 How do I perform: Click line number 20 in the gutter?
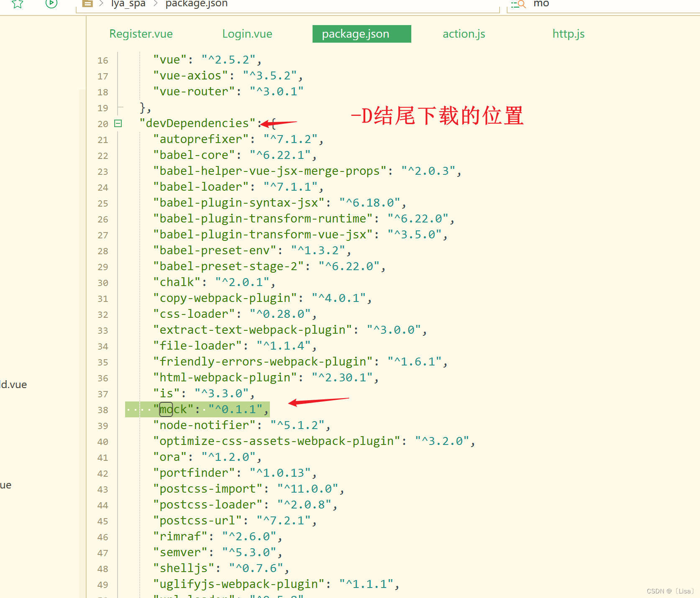(103, 123)
